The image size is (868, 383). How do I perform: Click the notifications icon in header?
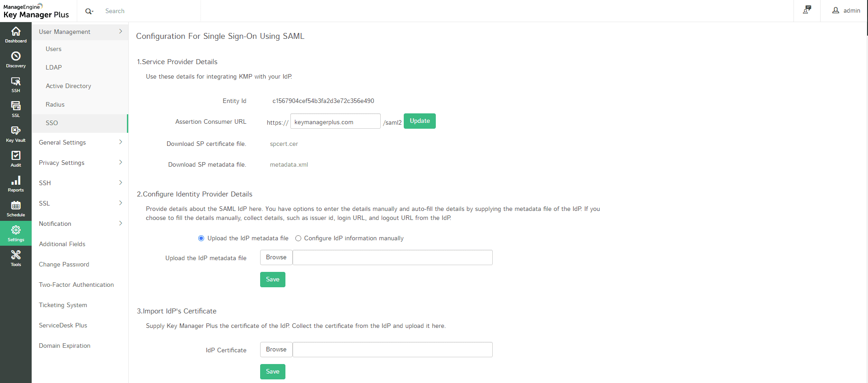807,10
